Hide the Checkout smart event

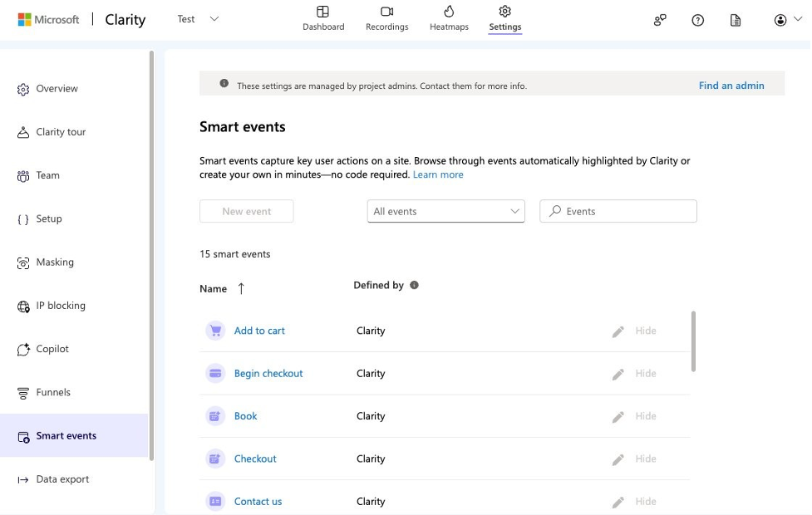click(645, 459)
